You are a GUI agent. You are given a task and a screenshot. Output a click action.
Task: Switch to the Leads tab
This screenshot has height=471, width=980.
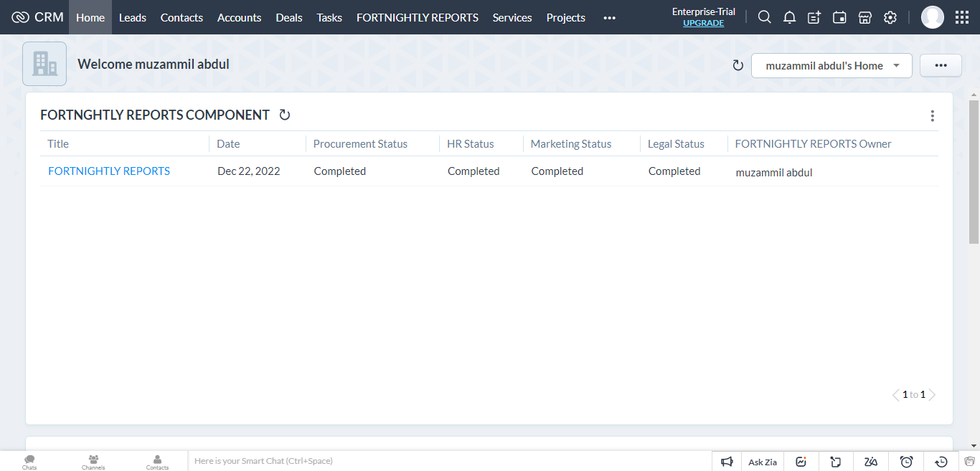click(132, 17)
